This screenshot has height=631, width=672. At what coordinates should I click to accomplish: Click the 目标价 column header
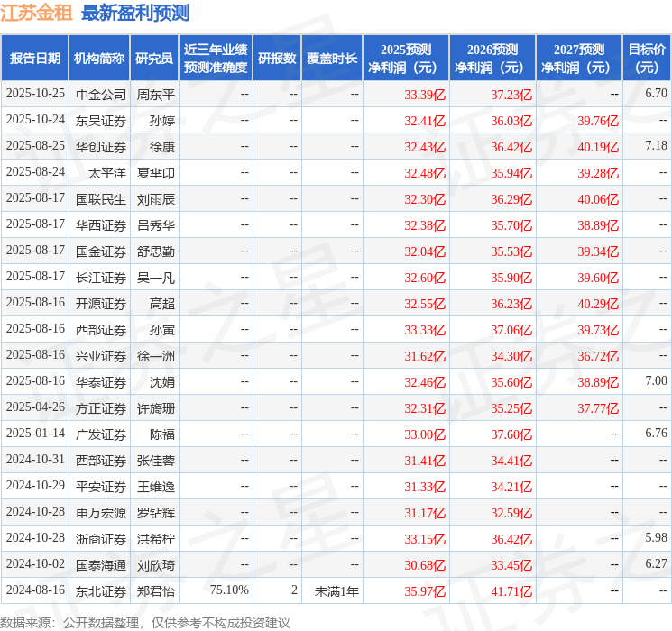647,58
